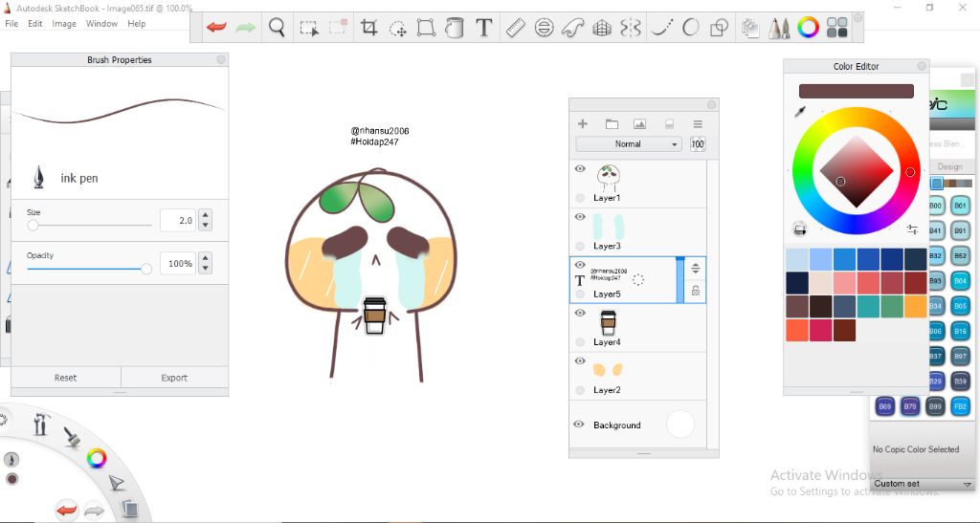
Task: Click the layer opacity 100 field
Action: click(x=698, y=144)
